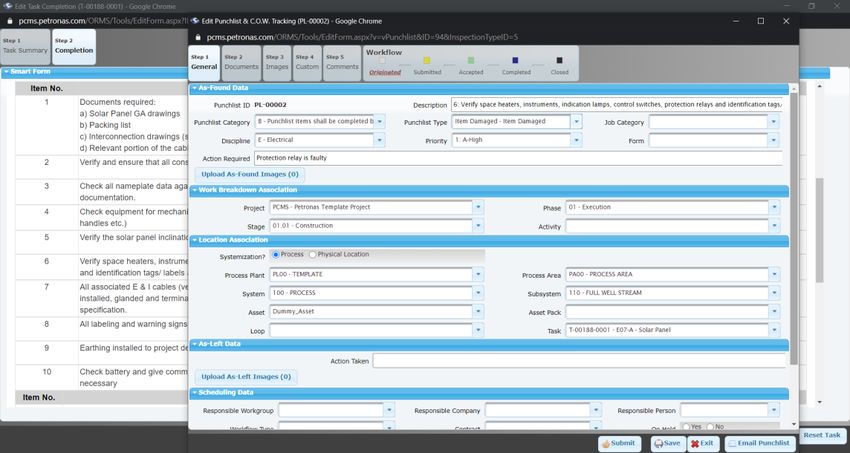The image size is (850, 453).
Task: Click the green Accepted workflow status marker
Action: [471, 60]
